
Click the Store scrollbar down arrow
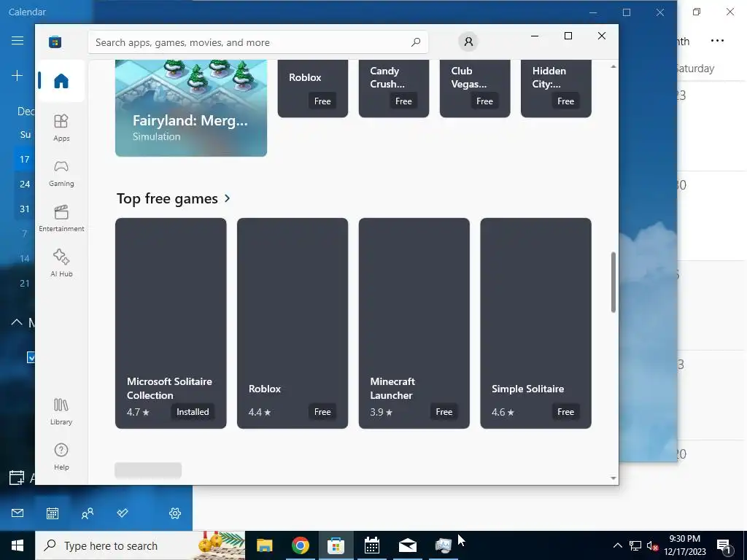point(613,478)
